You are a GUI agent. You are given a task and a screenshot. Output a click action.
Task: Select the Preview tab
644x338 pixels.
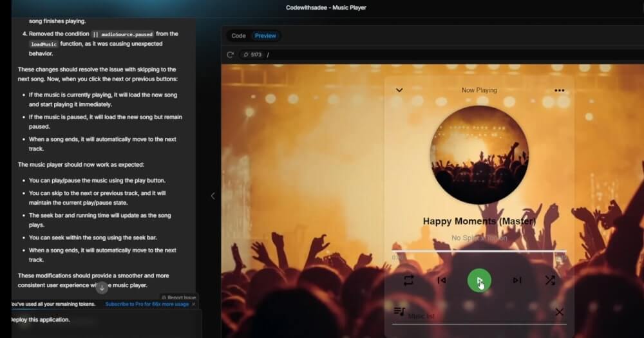coord(265,36)
